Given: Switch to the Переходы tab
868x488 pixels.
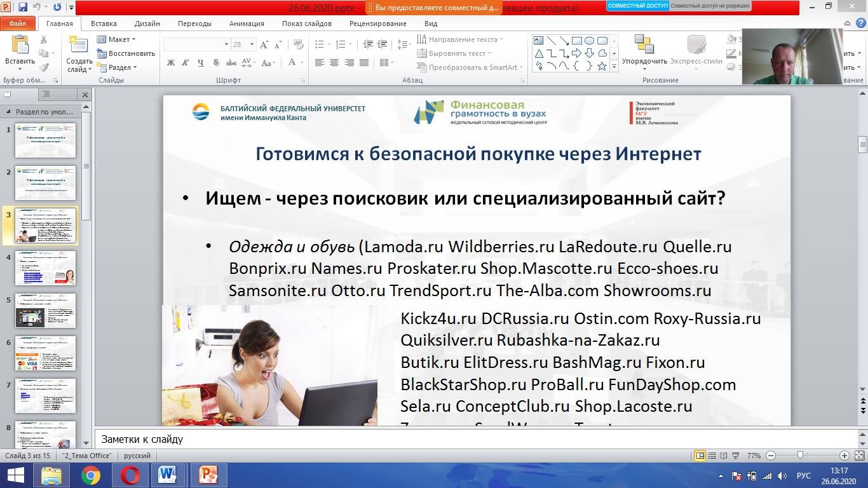Looking at the screenshot, I should click(x=194, y=24).
